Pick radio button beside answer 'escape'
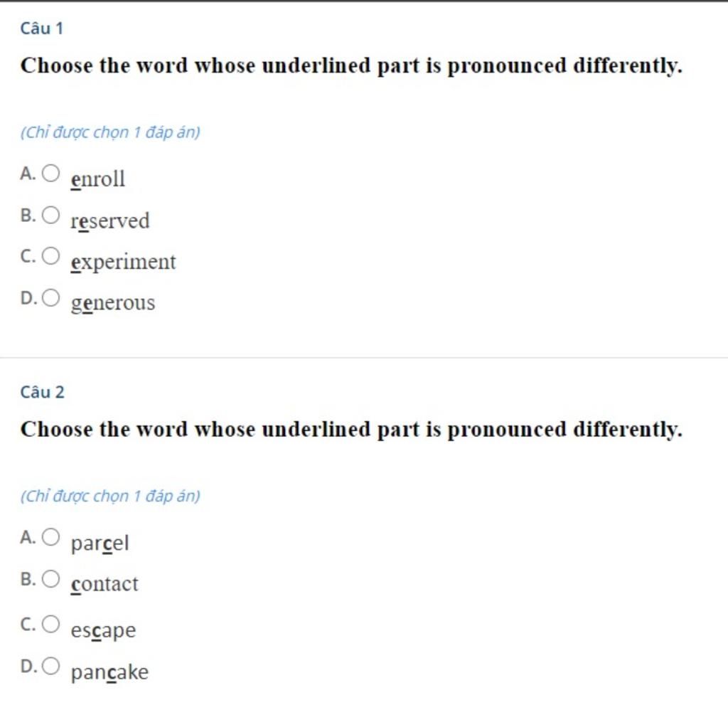This screenshot has width=728, height=710. tap(50, 625)
